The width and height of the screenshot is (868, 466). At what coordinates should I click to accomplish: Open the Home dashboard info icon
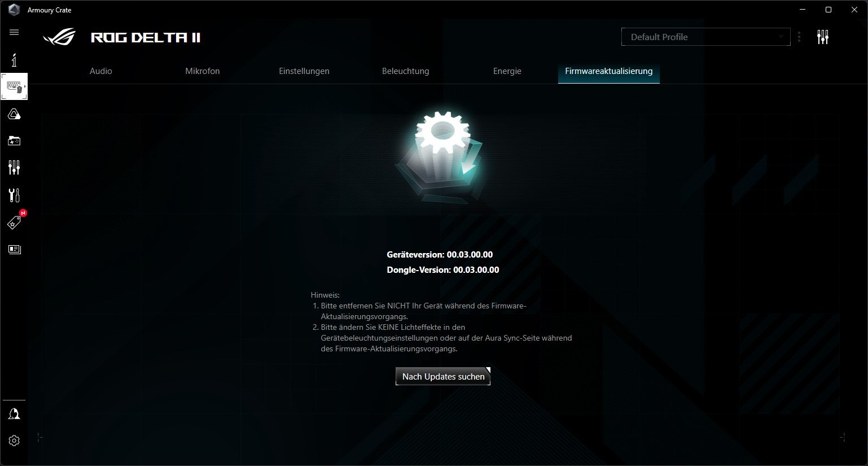(14, 59)
